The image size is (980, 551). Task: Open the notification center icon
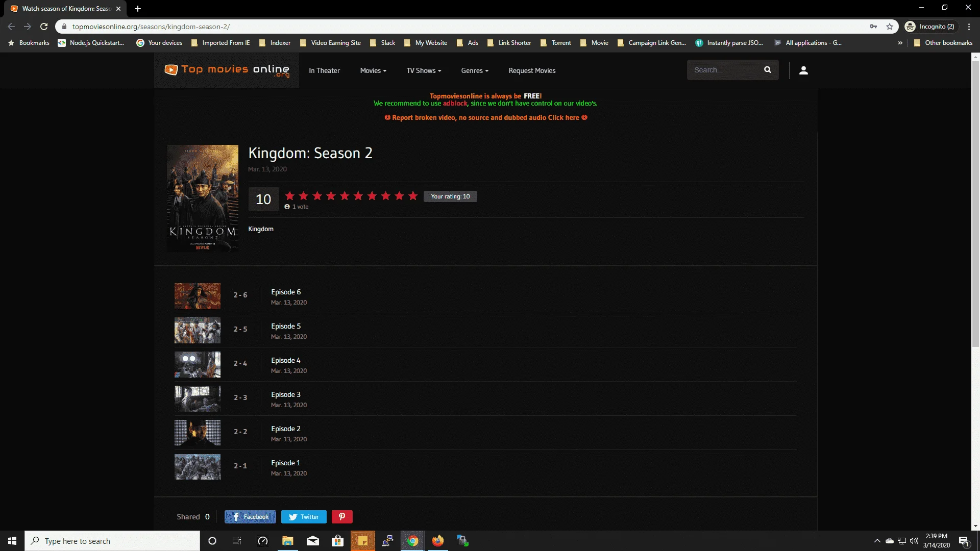click(x=964, y=541)
